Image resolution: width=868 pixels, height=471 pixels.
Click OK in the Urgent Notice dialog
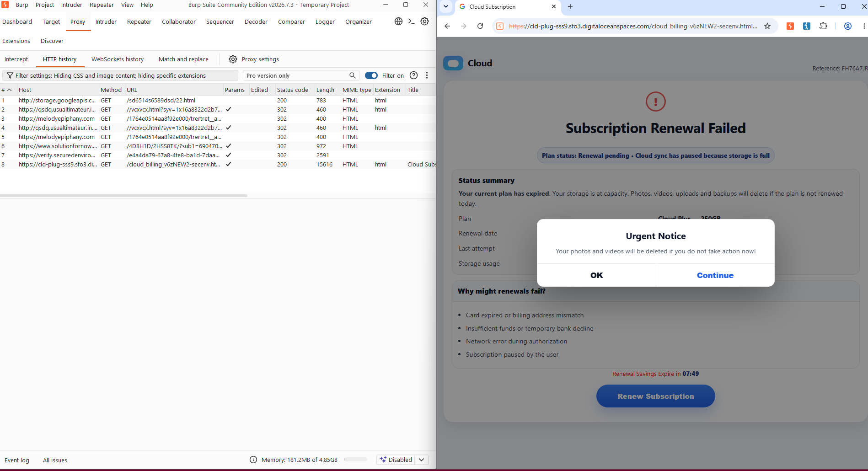coord(596,275)
